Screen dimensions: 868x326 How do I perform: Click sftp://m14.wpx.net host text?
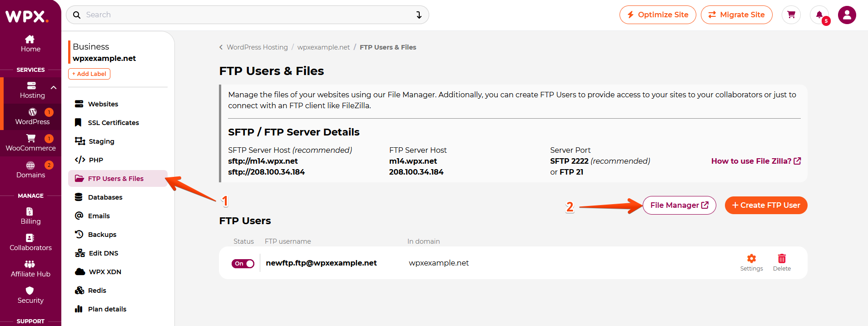tap(263, 161)
